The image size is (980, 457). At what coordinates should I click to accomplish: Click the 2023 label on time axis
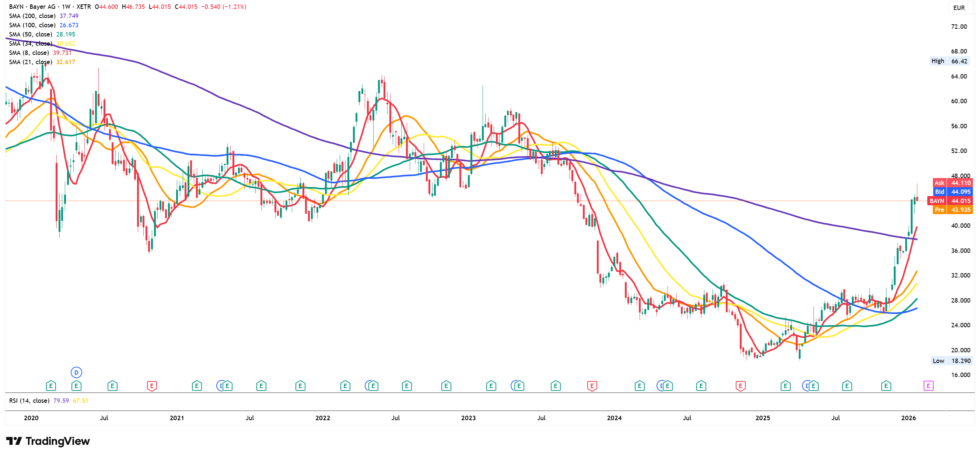pos(468,418)
